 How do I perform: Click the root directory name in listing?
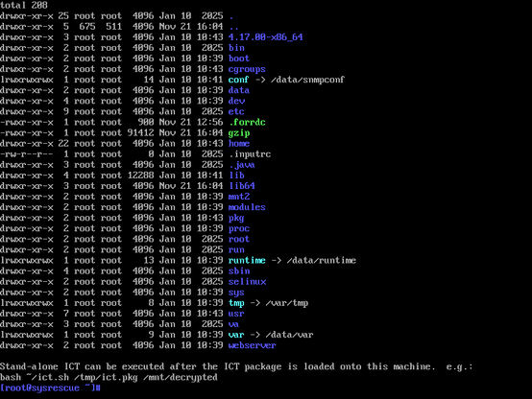tap(239, 239)
